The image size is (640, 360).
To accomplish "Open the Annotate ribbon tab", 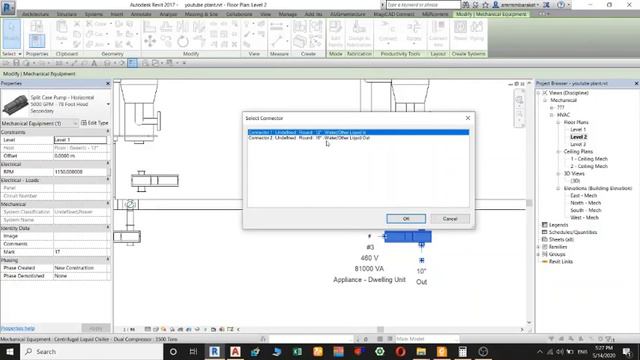I will click(x=141, y=14).
